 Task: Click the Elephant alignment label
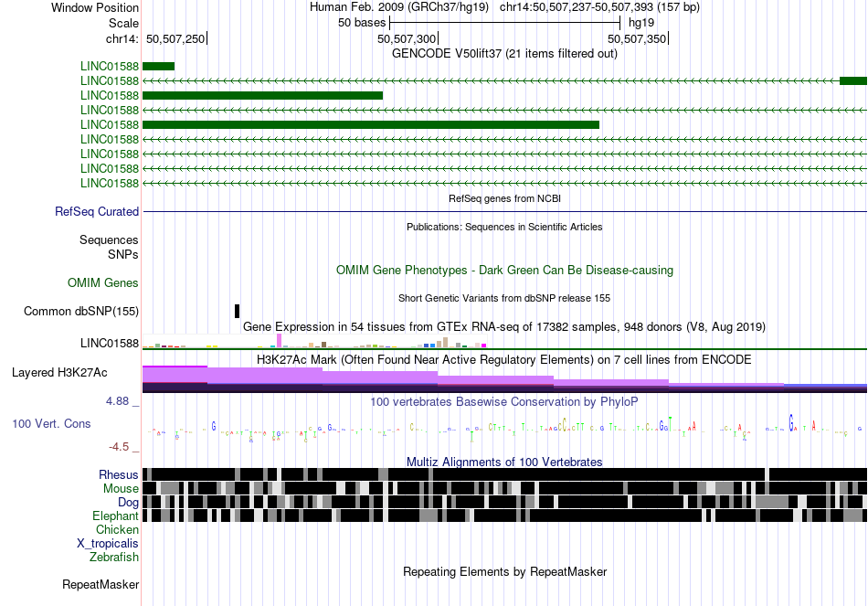116,516
